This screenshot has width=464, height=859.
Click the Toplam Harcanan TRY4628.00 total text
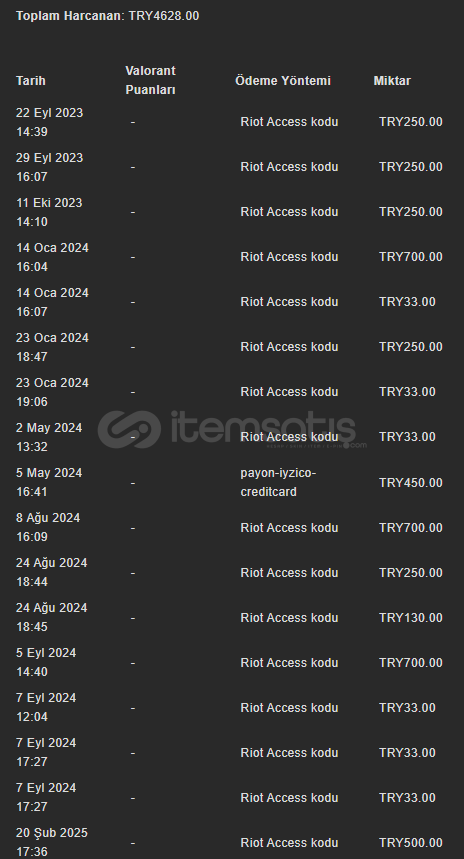[107, 16]
